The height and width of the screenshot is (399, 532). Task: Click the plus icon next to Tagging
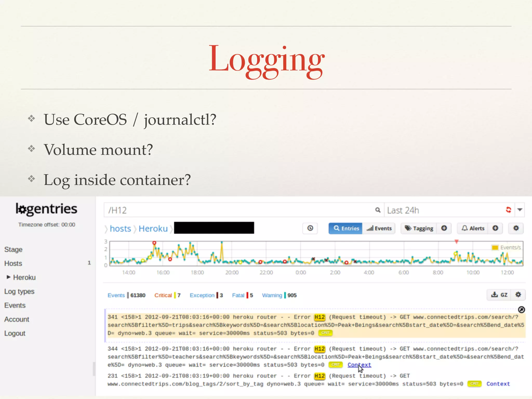click(444, 228)
